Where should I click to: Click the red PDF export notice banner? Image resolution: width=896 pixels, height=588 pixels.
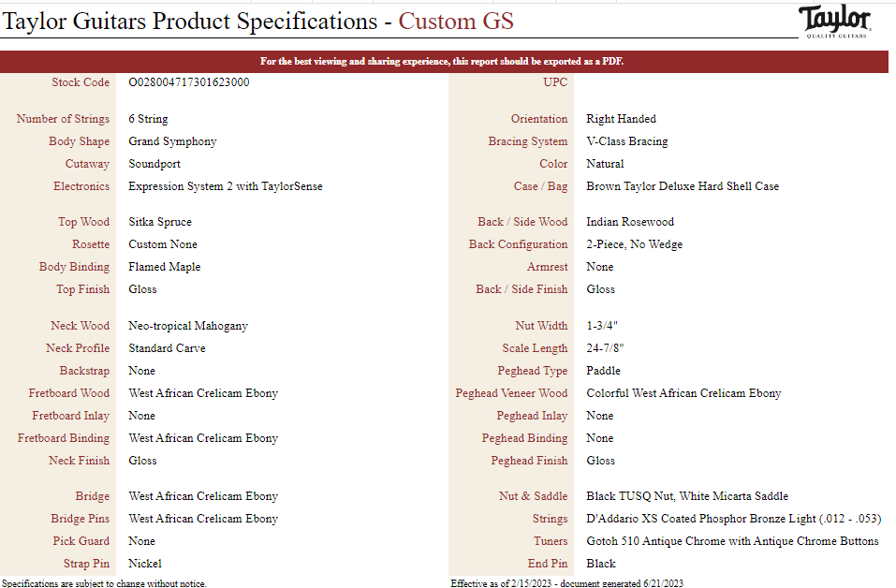pyautogui.click(x=444, y=62)
